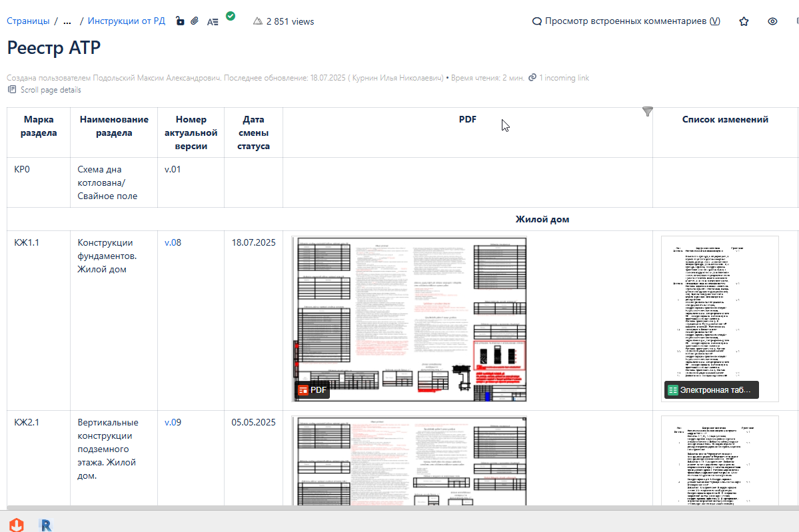Expand the collapsed breadcrumb ellipsis
The width and height of the screenshot is (799, 532).
[x=67, y=21]
